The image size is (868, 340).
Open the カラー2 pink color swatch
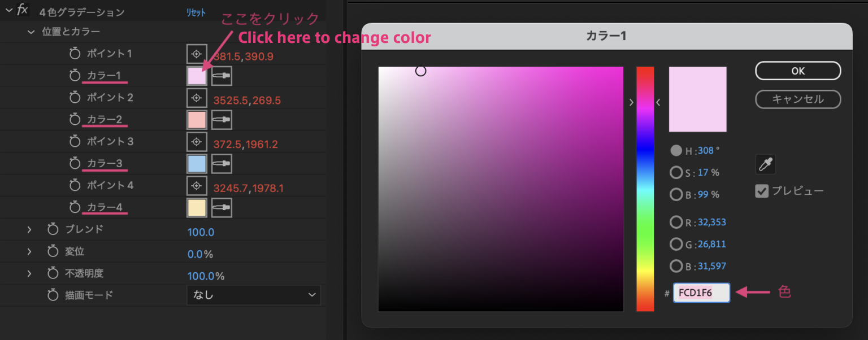coord(197,120)
